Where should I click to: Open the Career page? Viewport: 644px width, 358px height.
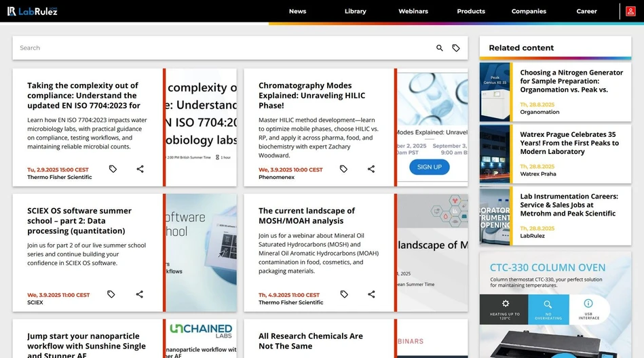(x=586, y=11)
